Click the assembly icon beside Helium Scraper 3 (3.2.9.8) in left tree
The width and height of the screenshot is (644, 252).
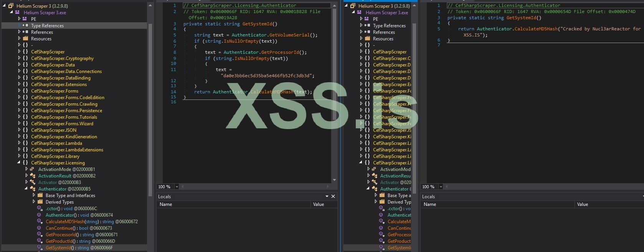point(11,6)
